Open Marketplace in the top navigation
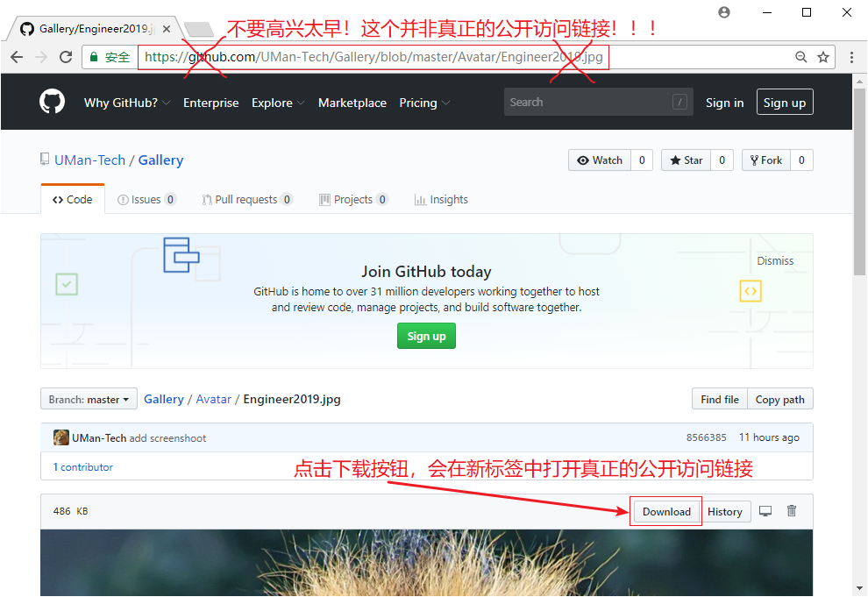The image size is (868, 597). (352, 103)
